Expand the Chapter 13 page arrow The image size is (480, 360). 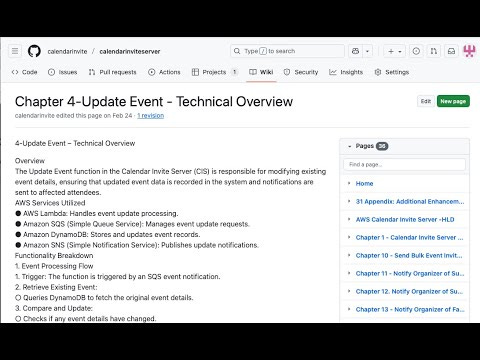tap(349, 309)
